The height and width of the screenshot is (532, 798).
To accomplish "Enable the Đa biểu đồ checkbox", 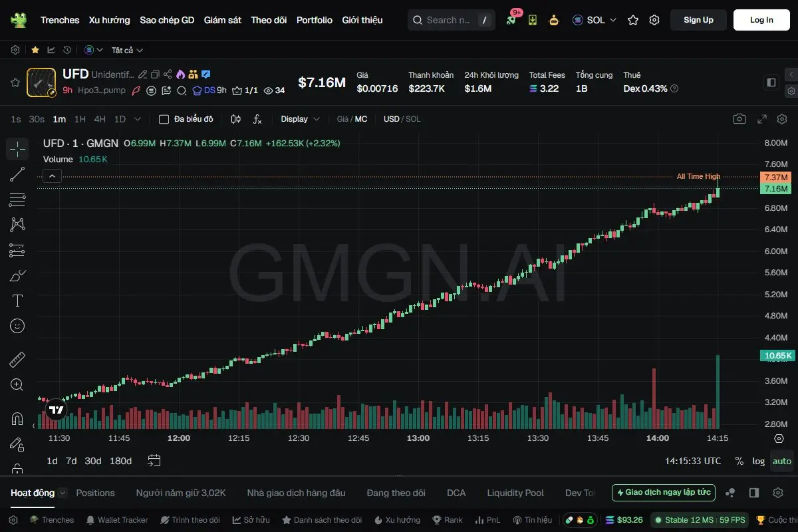I will (164, 119).
